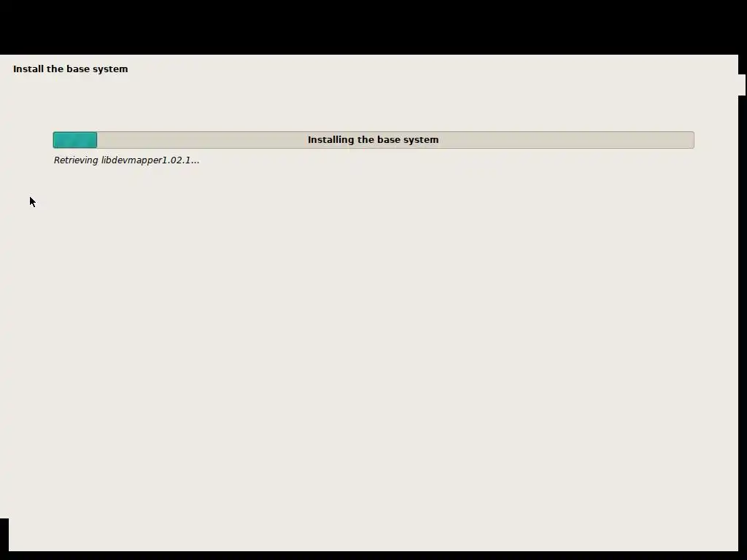Click the green filled progress bar segment
This screenshot has height=560, width=747.
pyautogui.click(x=75, y=140)
